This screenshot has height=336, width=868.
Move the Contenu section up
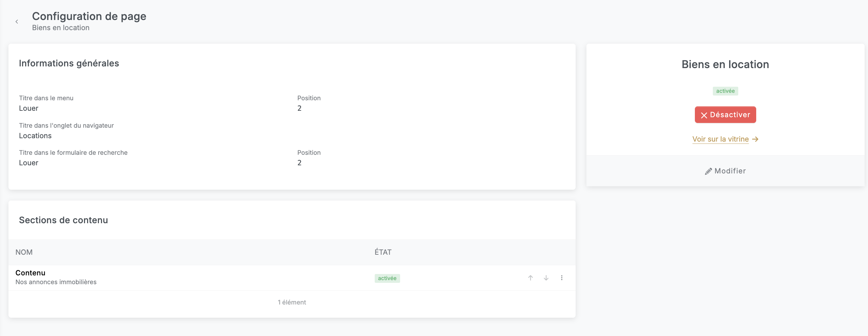(531, 278)
